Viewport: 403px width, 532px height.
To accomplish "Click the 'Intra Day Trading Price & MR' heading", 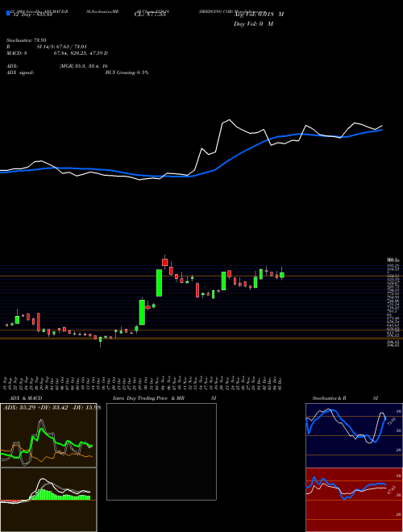I will tap(148, 398).
